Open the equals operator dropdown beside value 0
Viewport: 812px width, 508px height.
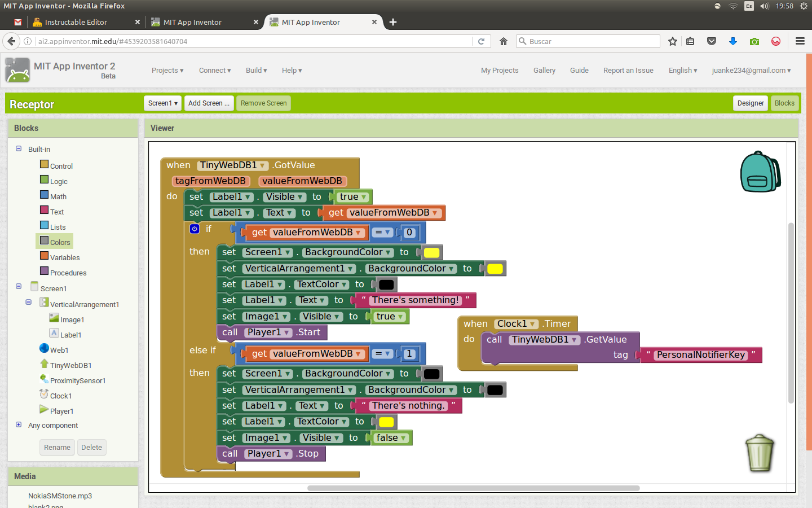pos(383,233)
